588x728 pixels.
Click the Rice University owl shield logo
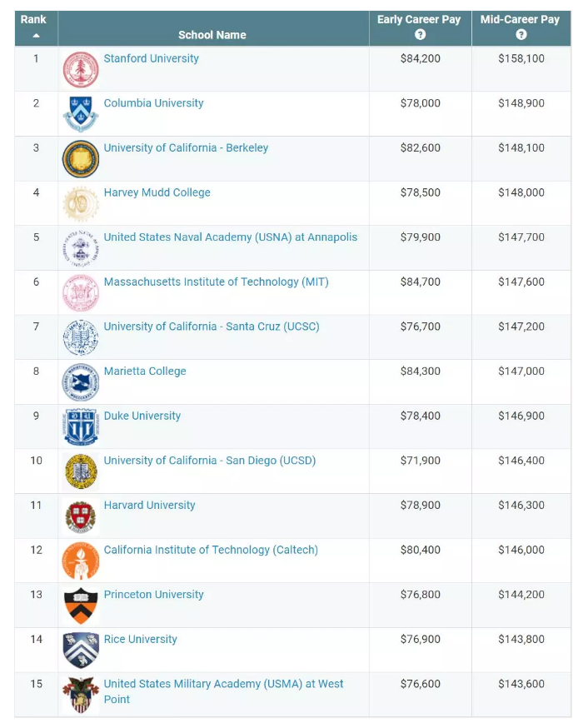coord(81,650)
